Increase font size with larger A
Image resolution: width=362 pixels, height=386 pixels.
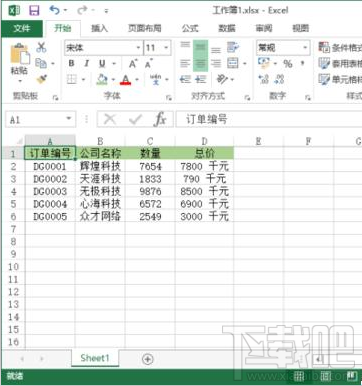click(x=133, y=63)
